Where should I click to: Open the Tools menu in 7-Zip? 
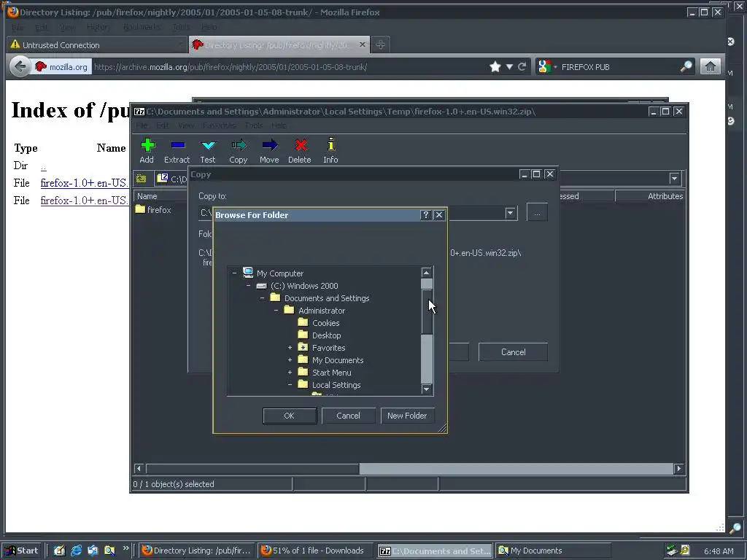253,125
